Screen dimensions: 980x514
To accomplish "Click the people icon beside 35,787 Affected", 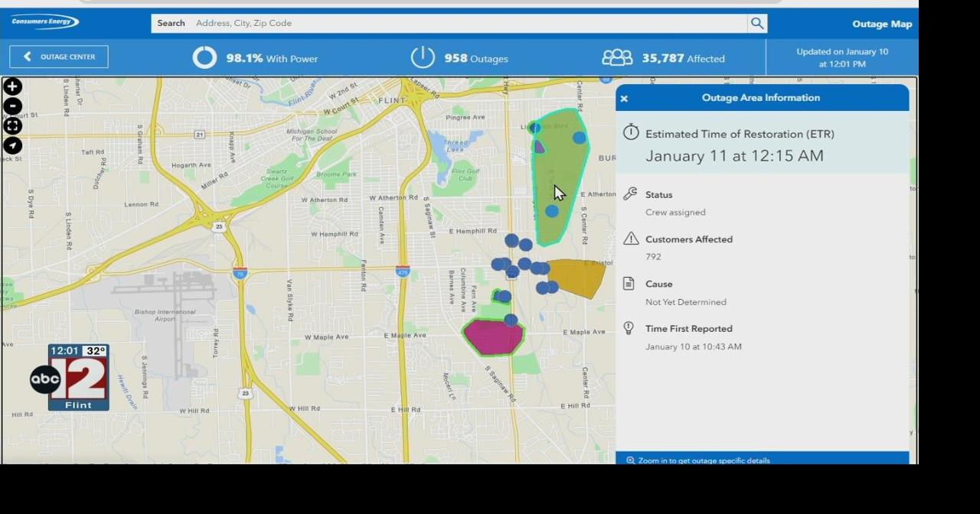I will (617, 57).
